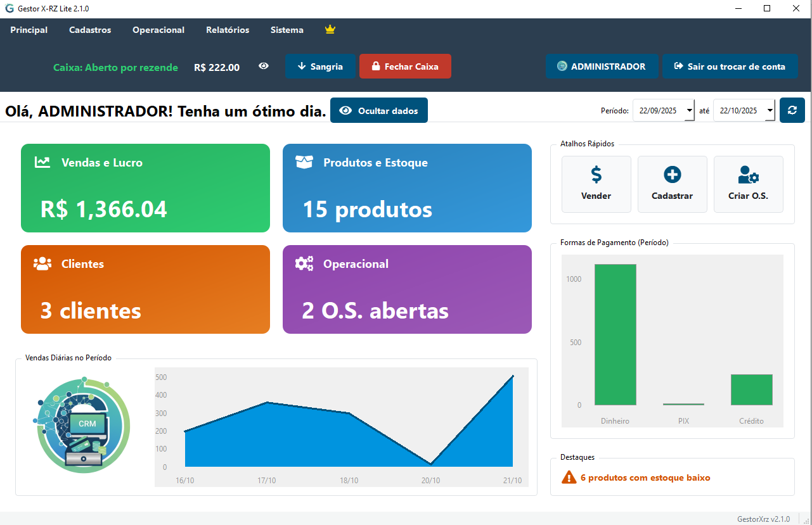Viewport: 812px width, 525px height.
Task: Open the Operacional menu in the menu bar
Action: pos(158,30)
